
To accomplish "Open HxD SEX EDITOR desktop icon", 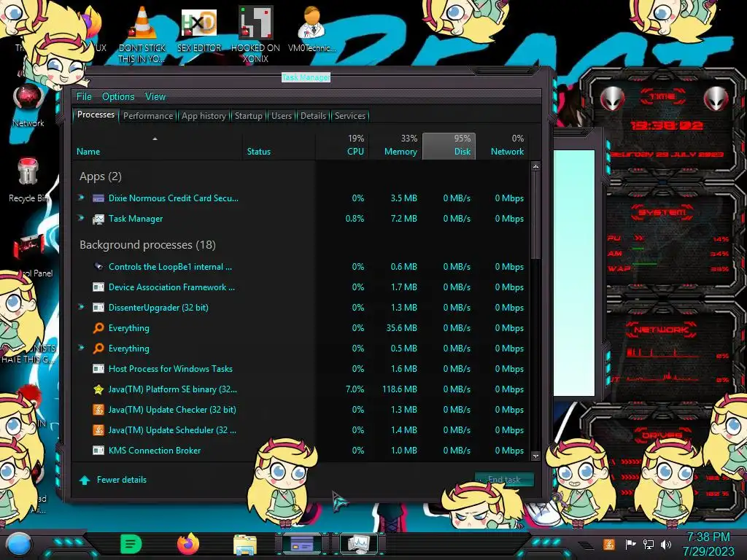I will [199, 29].
